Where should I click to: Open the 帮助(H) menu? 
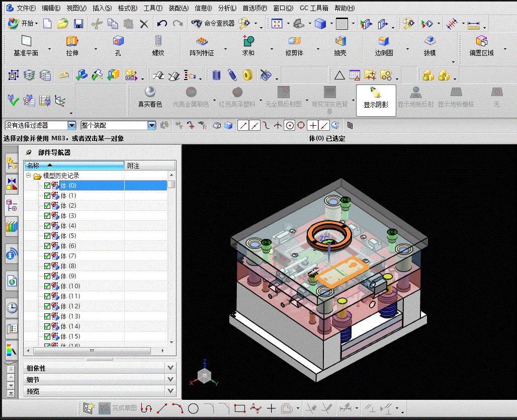click(344, 8)
